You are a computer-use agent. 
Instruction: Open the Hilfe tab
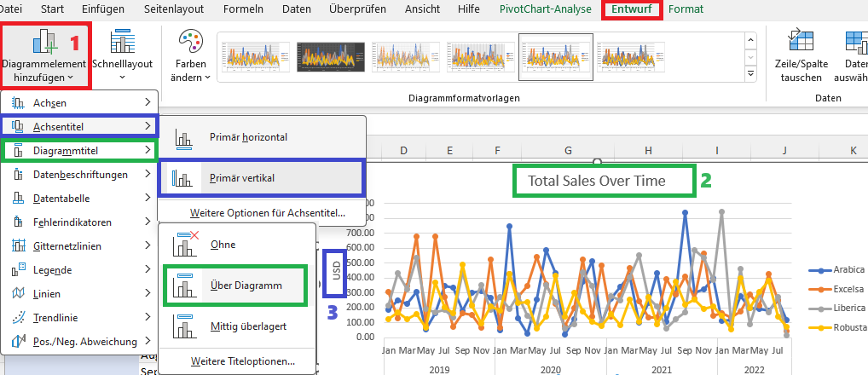pyautogui.click(x=469, y=9)
